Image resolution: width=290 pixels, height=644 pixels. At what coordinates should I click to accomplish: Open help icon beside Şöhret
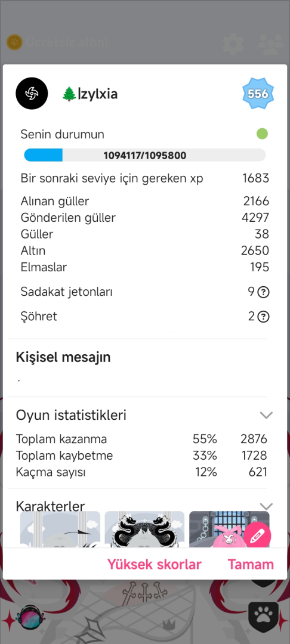click(263, 317)
